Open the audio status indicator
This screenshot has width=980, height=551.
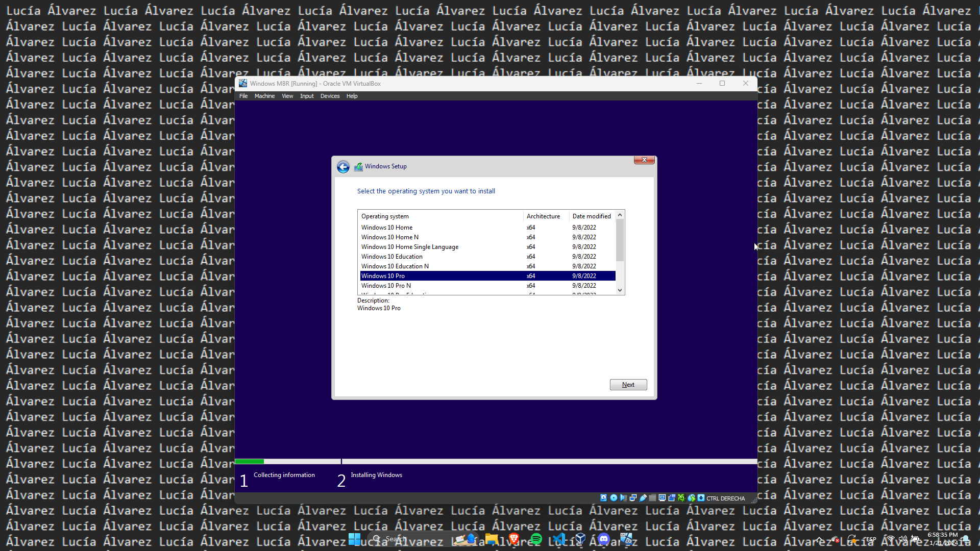(623, 498)
